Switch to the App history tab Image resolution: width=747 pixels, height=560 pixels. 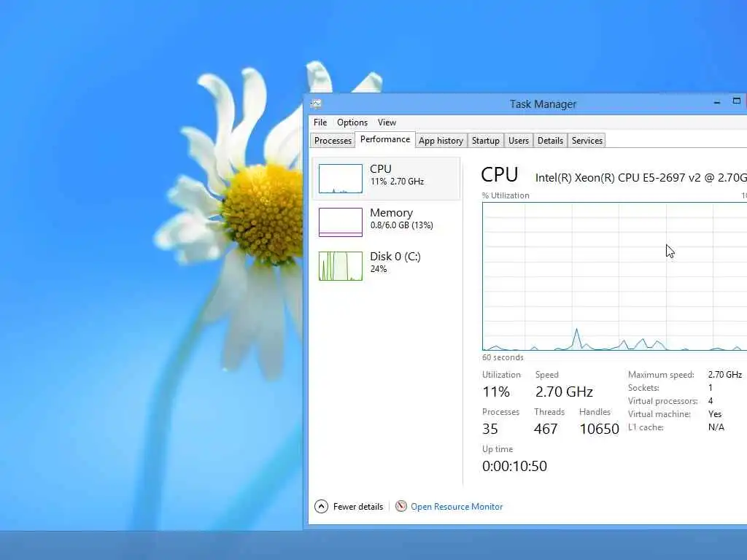tap(441, 141)
